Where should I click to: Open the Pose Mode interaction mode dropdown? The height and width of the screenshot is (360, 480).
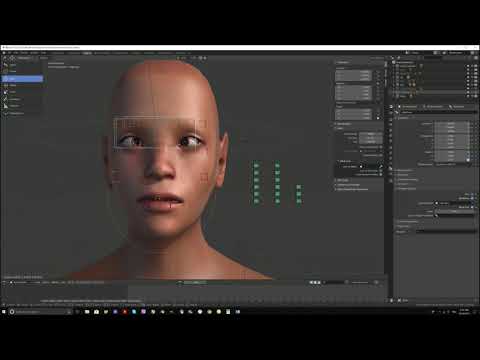[x=23, y=58]
